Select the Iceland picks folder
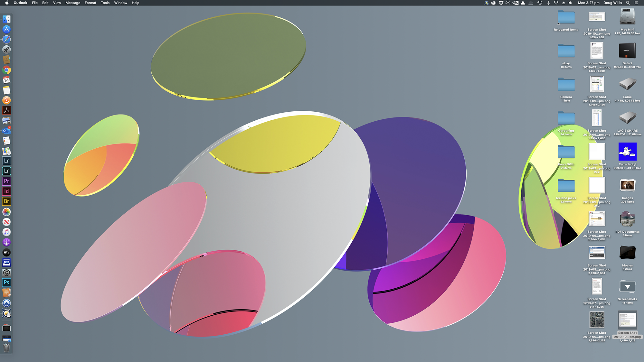 566,186
